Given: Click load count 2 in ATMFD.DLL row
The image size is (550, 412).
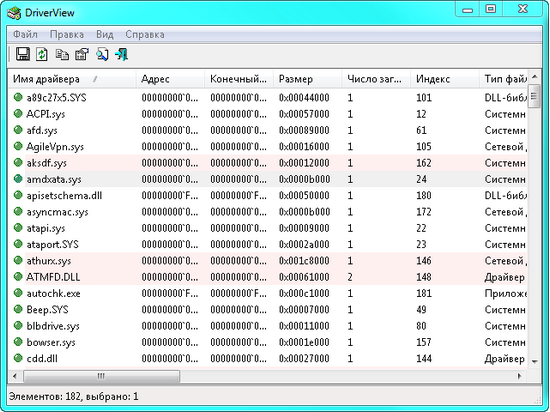Looking at the screenshot, I should (350, 277).
